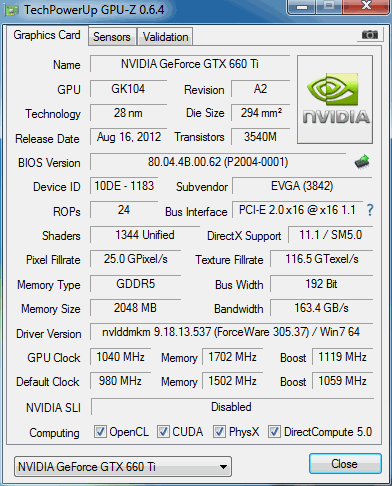Click the GPU-Z title bar app icon
392x486 pixels.
click(11, 11)
